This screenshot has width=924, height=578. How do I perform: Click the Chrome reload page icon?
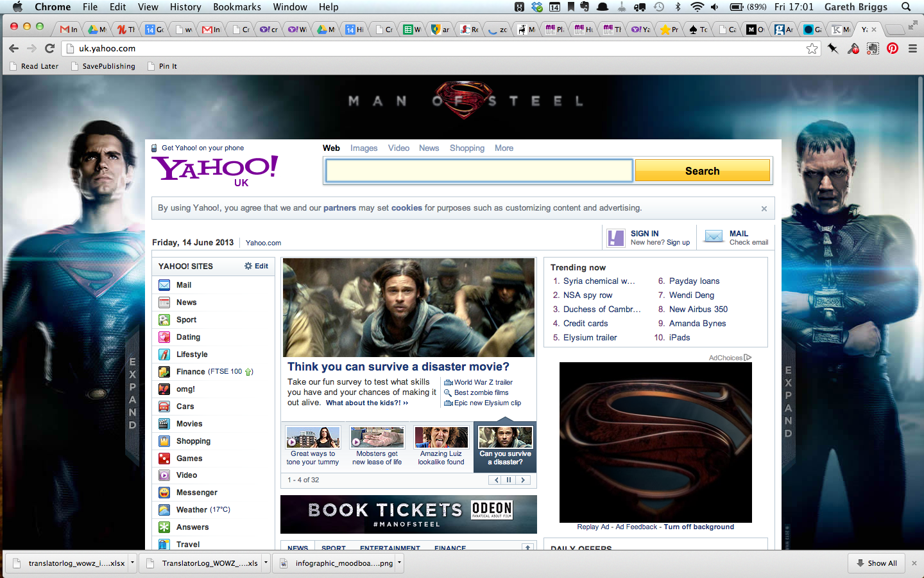pos(49,48)
